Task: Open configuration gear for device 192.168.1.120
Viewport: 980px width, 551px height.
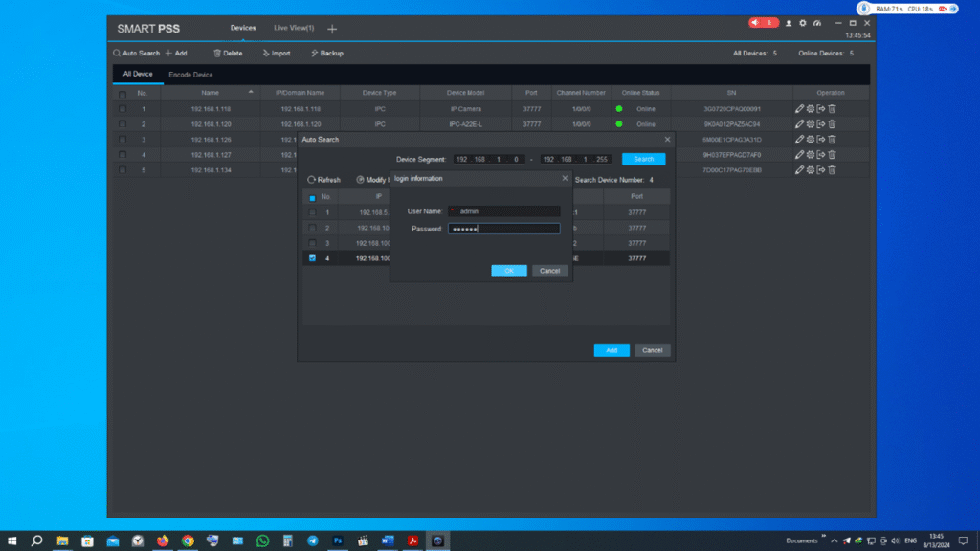Action: 810,124
